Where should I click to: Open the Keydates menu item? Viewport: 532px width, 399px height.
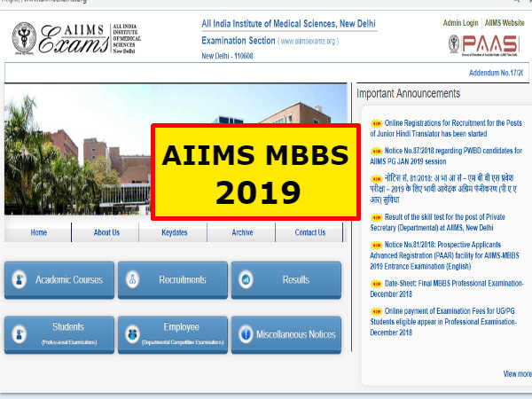[174, 232]
